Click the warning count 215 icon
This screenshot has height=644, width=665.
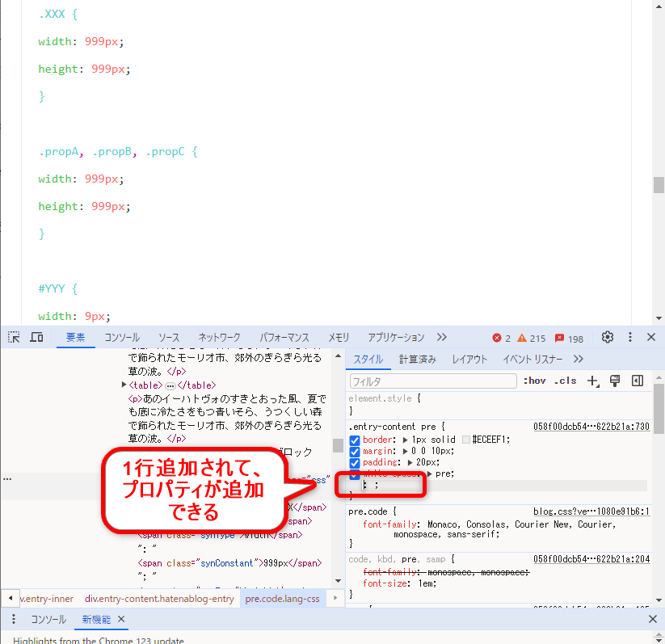tap(522, 338)
